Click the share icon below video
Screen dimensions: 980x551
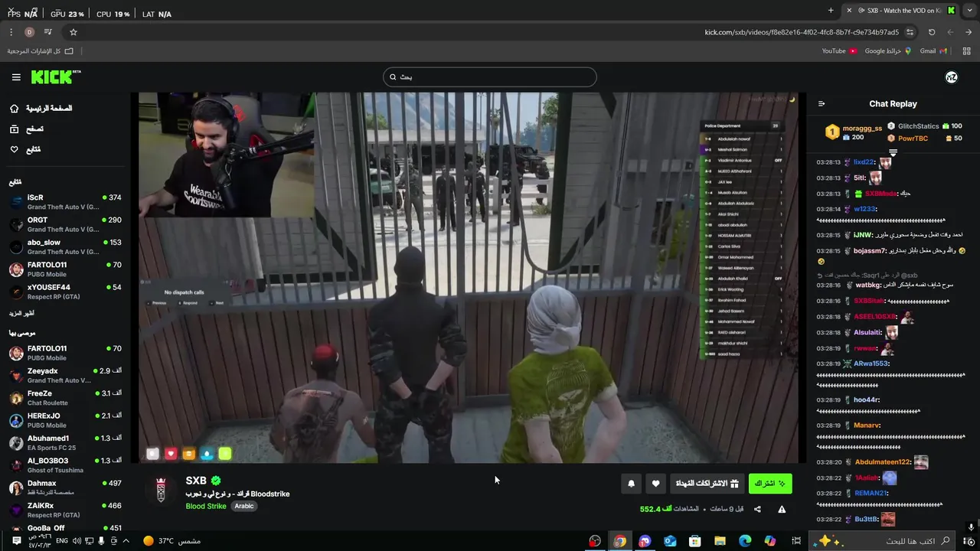click(757, 509)
